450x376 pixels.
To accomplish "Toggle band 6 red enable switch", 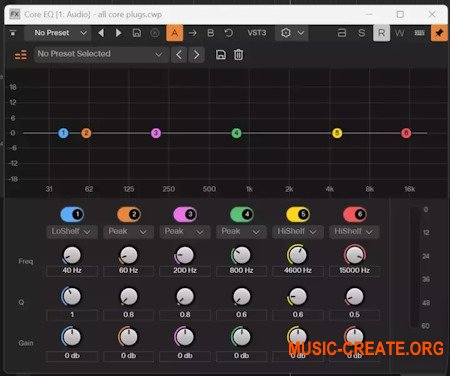I will point(355,214).
